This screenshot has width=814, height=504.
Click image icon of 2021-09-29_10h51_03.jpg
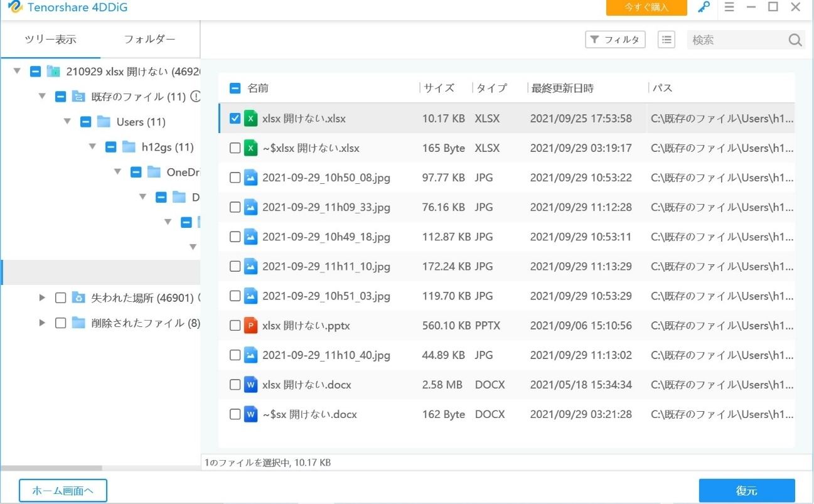point(251,296)
